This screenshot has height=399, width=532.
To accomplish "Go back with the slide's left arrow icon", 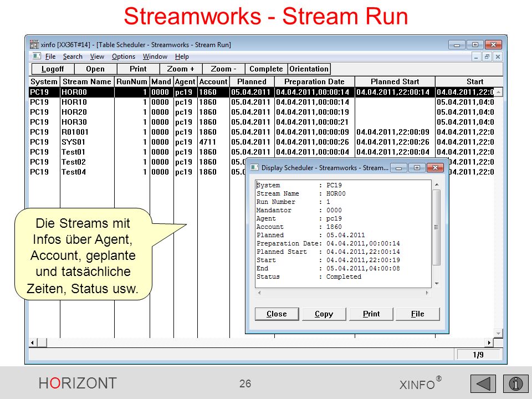I will tap(483, 383).
